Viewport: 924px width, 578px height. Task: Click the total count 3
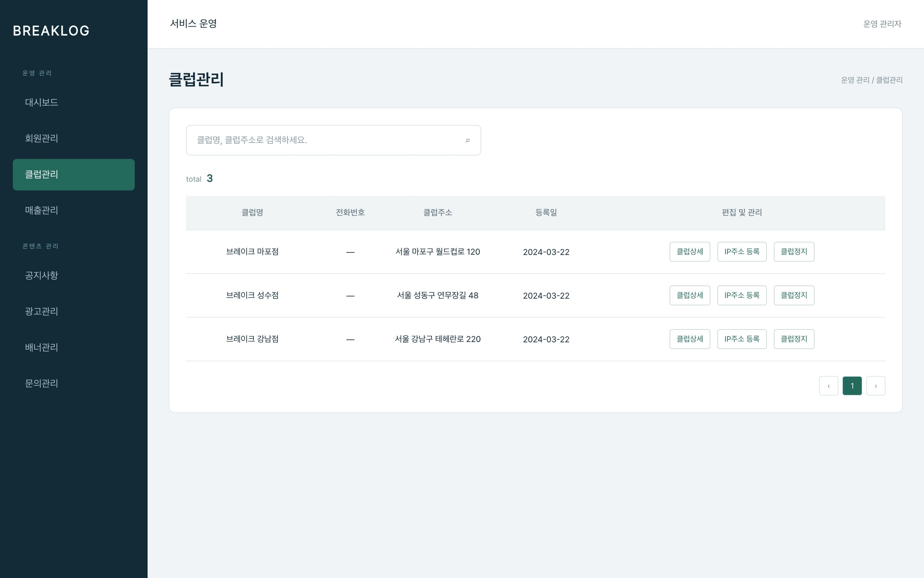pos(210,179)
